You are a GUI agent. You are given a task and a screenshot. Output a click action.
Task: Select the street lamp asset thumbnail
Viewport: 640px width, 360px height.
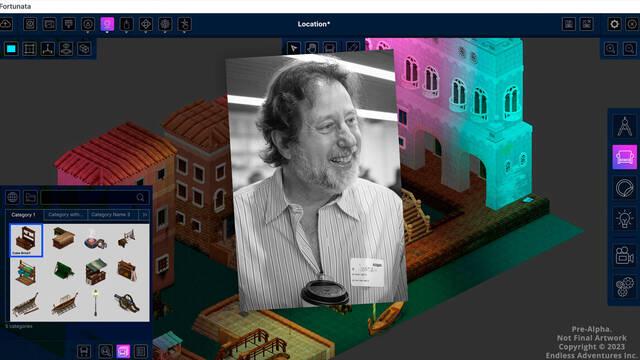click(96, 302)
